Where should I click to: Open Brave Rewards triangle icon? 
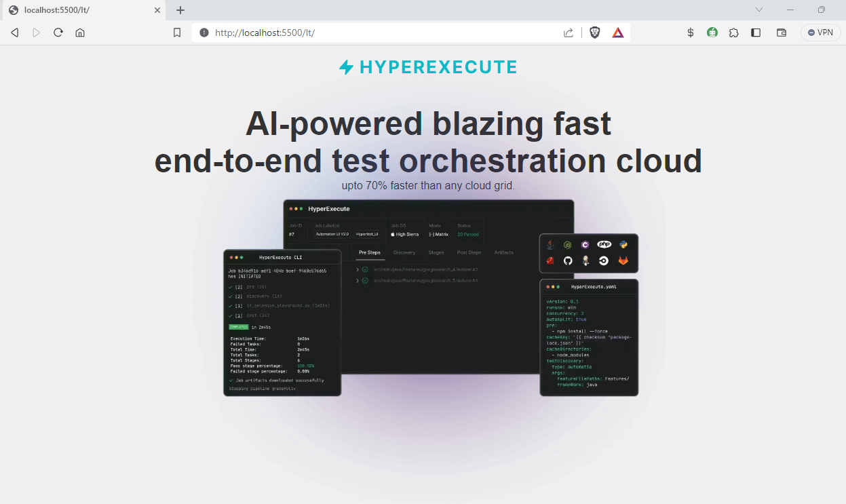coord(618,33)
